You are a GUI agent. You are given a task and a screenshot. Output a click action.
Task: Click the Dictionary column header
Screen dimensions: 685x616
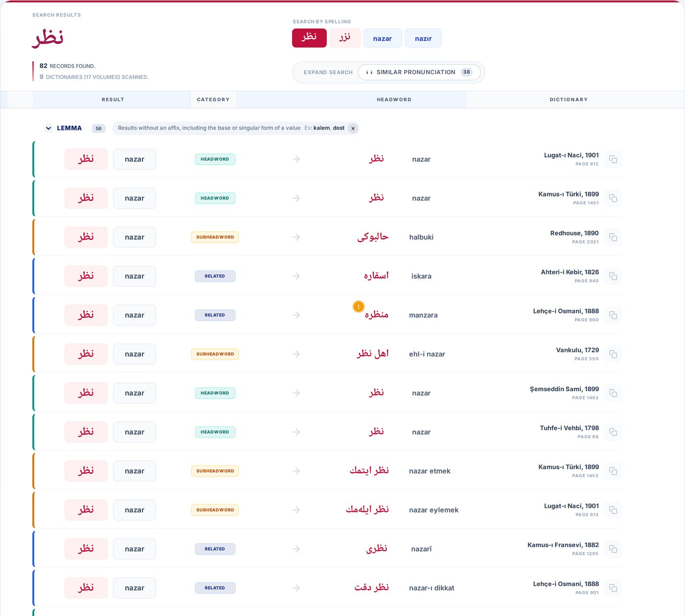[x=569, y=100]
